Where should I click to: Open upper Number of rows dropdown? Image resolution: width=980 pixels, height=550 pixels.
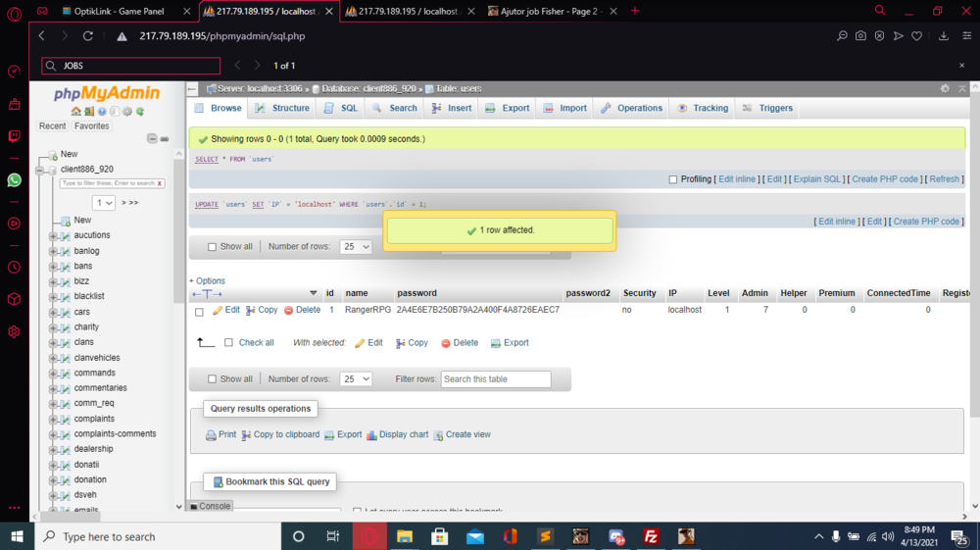(x=356, y=247)
